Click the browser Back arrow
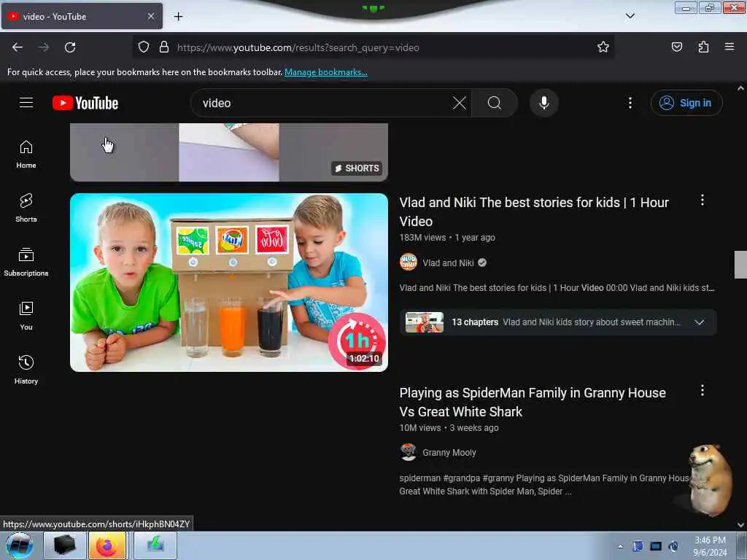747x560 pixels. (x=18, y=47)
